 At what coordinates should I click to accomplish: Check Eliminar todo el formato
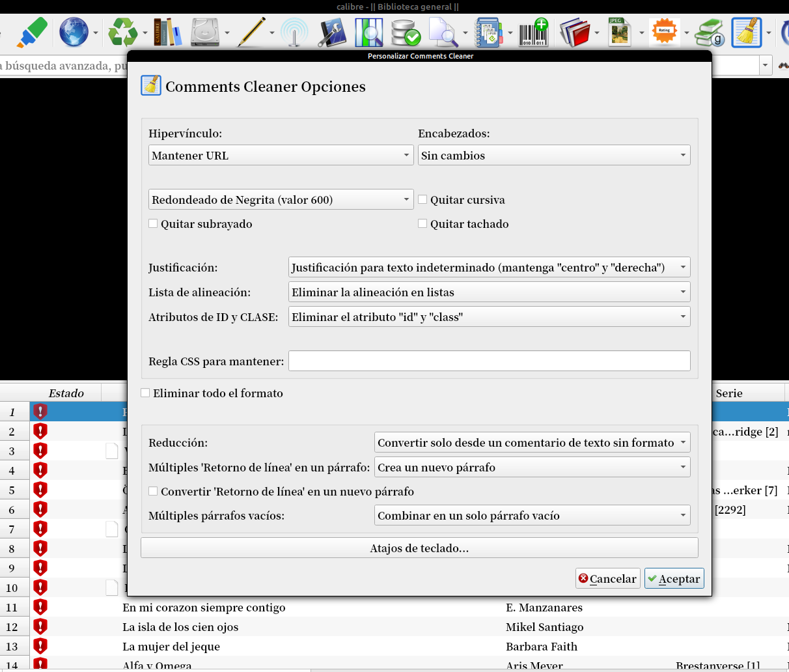(145, 393)
